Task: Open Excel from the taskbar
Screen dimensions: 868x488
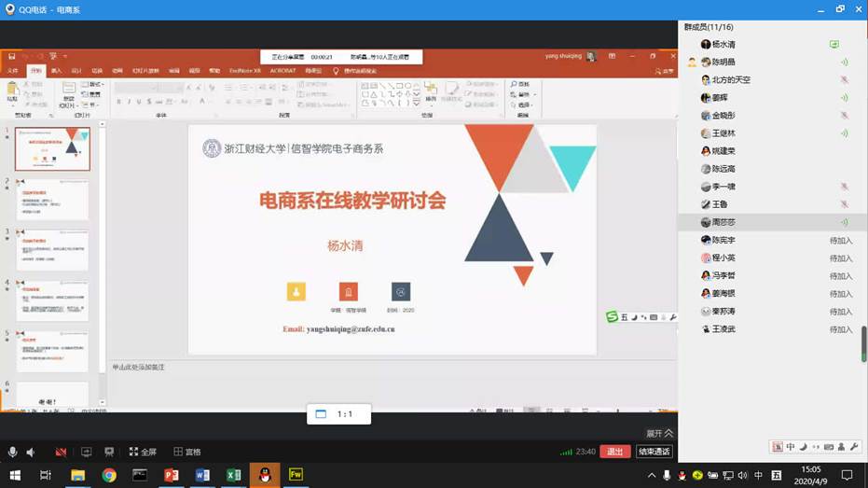Action: [x=233, y=475]
